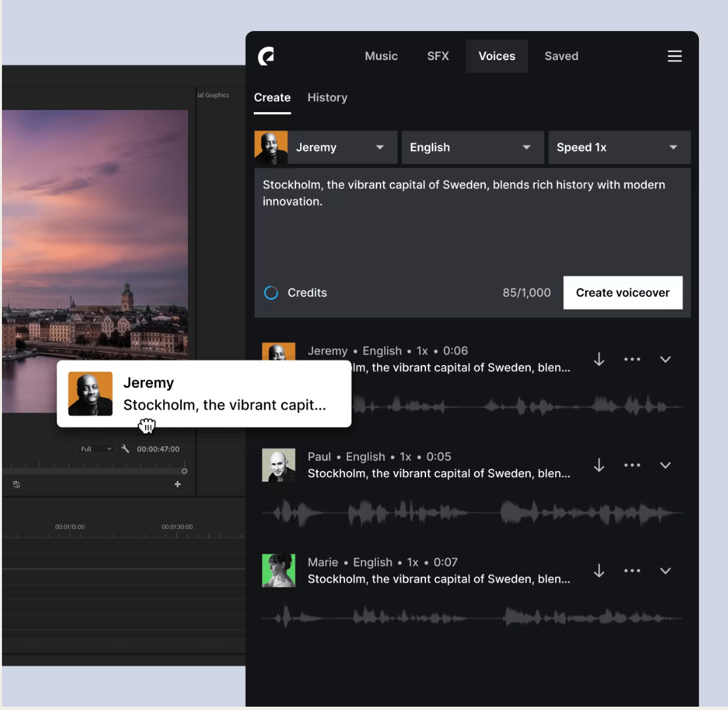Open more options for Jeremy voiceover
Screen dimensions: 728x710
click(x=632, y=359)
